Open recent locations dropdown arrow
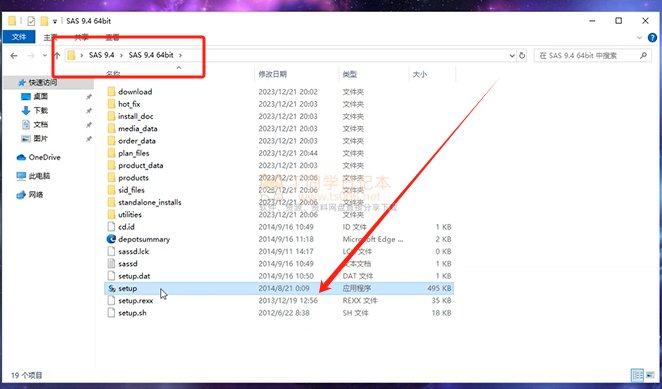 click(x=45, y=55)
